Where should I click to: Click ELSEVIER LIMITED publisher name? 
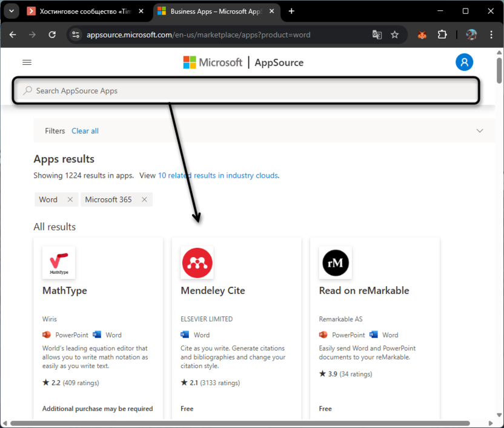pos(207,319)
